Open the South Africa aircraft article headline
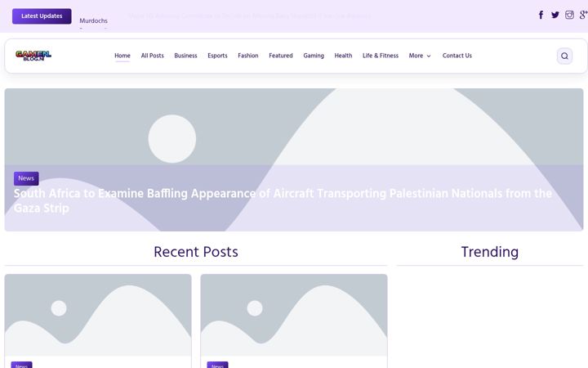 pyautogui.click(x=283, y=200)
